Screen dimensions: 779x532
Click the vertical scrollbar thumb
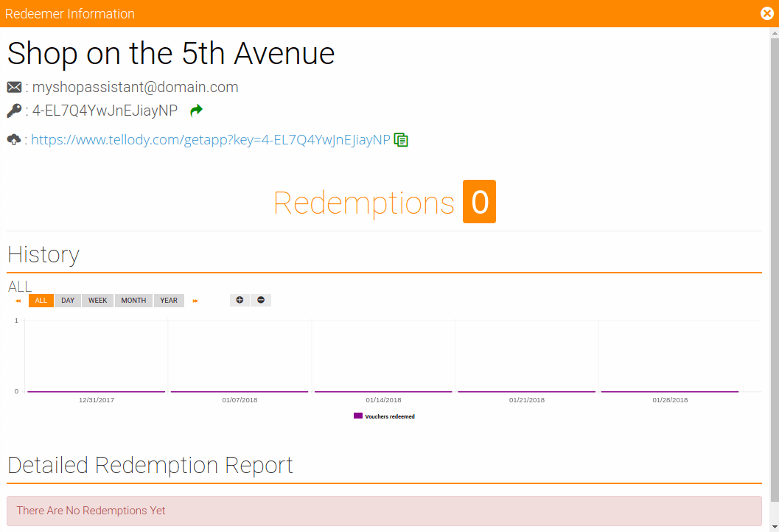click(x=775, y=270)
